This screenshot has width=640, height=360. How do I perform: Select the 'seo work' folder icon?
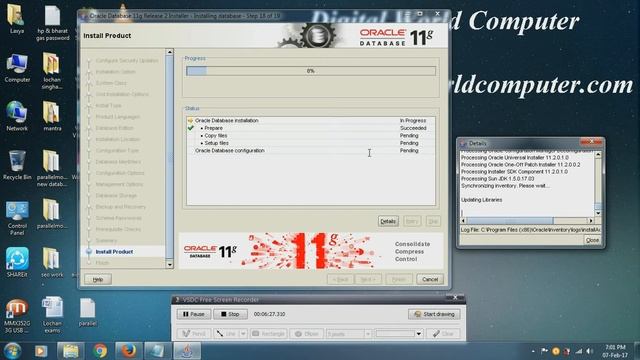tap(52, 262)
